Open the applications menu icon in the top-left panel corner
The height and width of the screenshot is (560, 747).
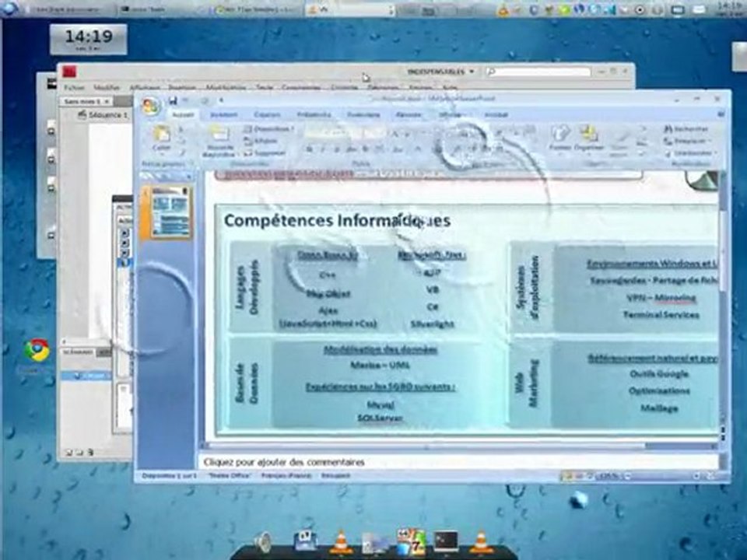tap(9, 9)
